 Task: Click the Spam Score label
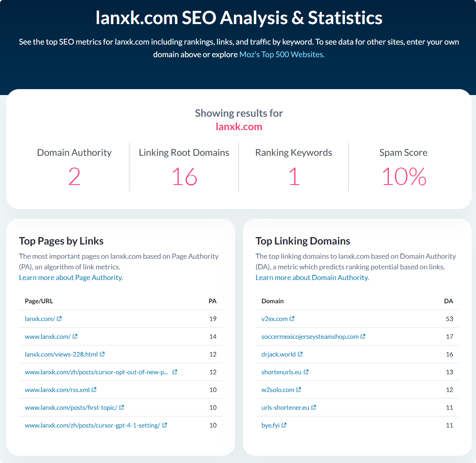tap(403, 153)
